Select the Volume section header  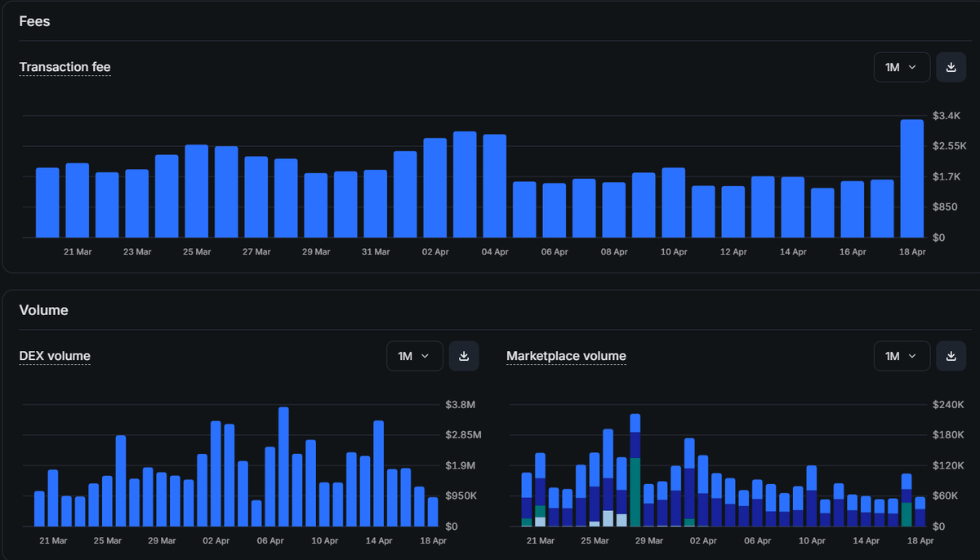point(44,310)
